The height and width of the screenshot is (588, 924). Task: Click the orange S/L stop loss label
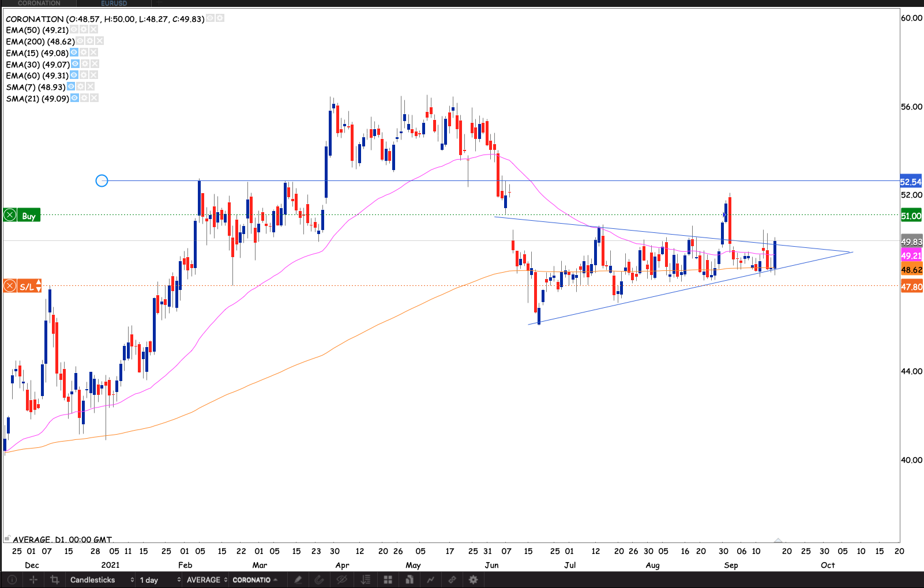coord(27,286)
